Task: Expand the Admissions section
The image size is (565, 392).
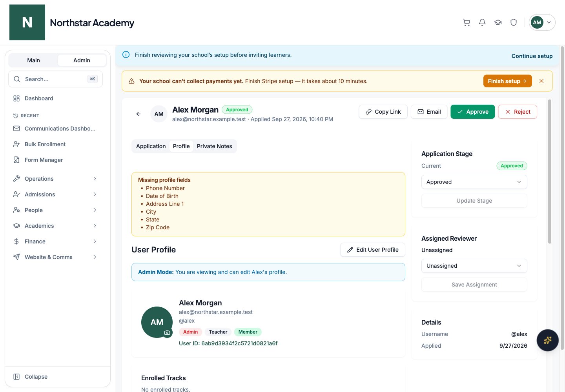Action: pos(56,194)
